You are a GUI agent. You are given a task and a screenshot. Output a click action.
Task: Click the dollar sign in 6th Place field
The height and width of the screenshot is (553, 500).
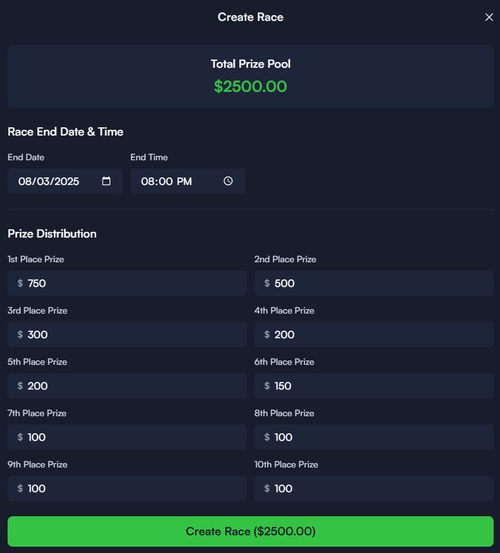coord(267,386)
